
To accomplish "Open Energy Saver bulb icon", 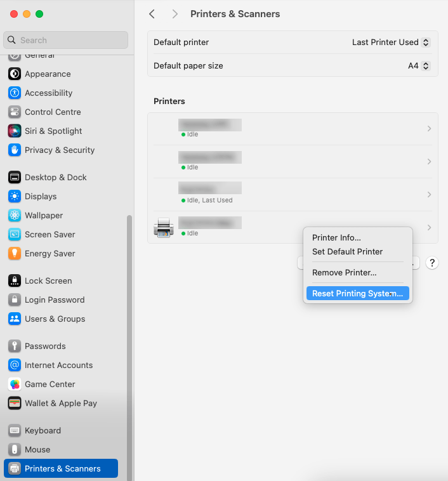I will [x=15, y=253].
